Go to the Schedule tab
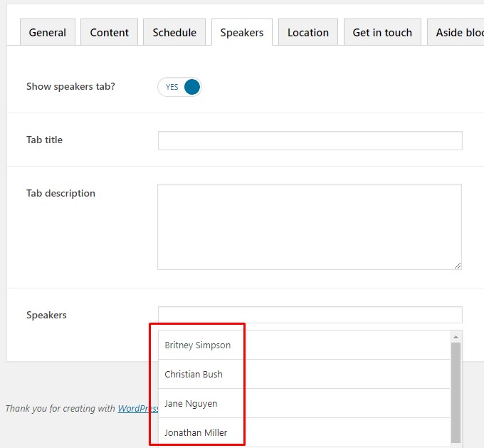 point(174,33)
